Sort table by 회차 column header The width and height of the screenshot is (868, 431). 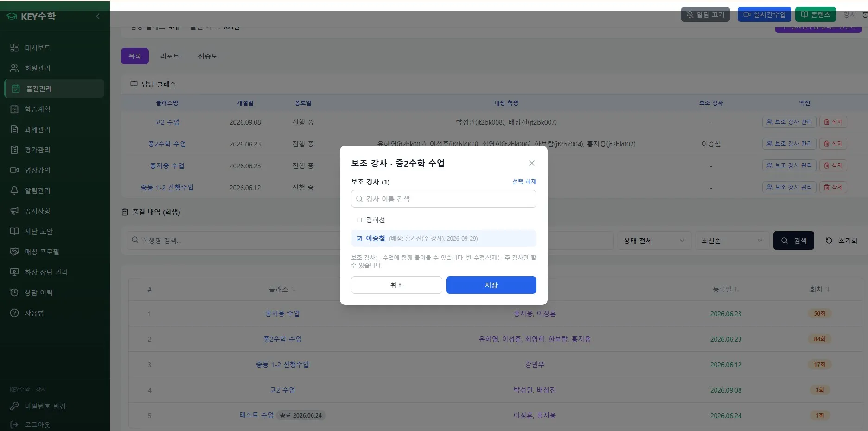click(x=819, y=289)
